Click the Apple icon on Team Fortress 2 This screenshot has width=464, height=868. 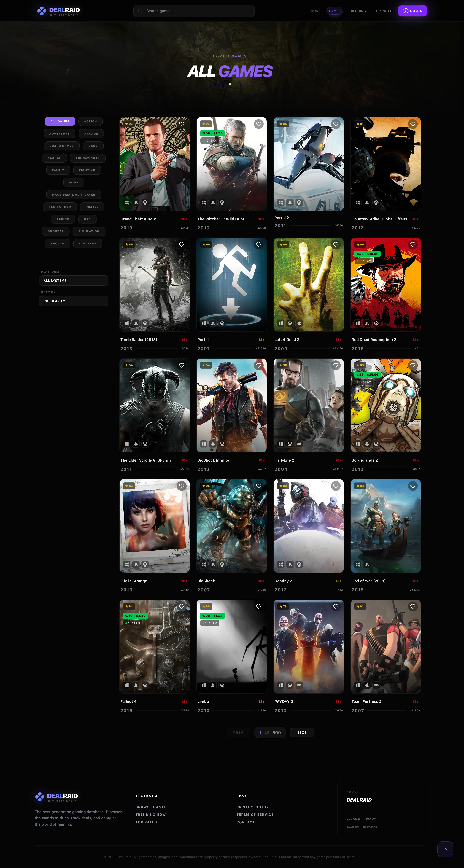367,685
